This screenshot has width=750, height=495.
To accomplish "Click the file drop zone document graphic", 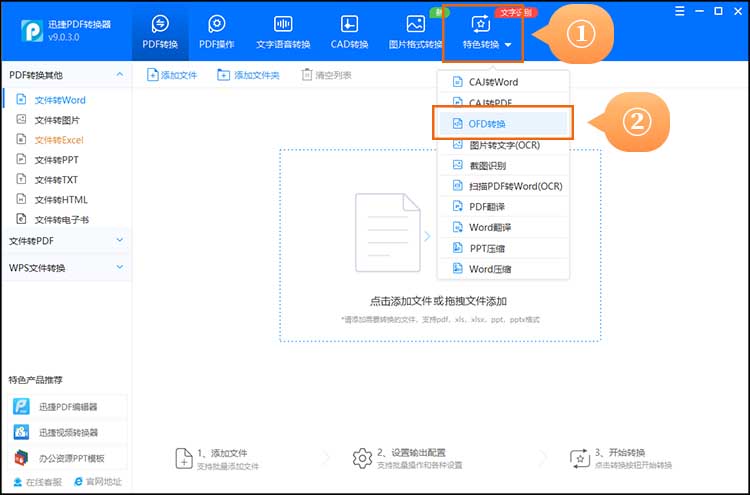I will pyautogui.click(x=388, y=233).
